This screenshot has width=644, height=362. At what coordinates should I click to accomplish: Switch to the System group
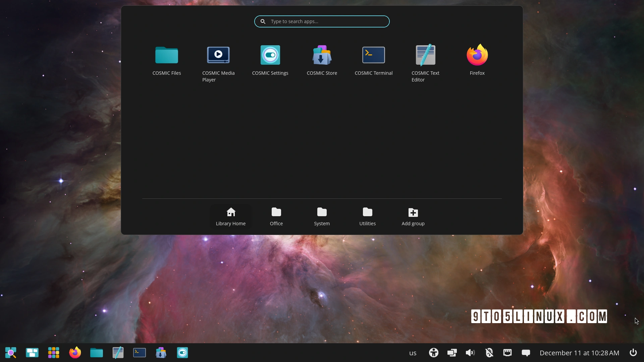pyautogui.click(x=322, y=217)
